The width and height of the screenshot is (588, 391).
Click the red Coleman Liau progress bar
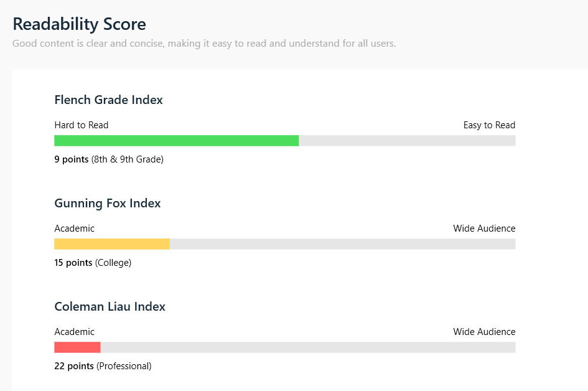click(77, 347)
